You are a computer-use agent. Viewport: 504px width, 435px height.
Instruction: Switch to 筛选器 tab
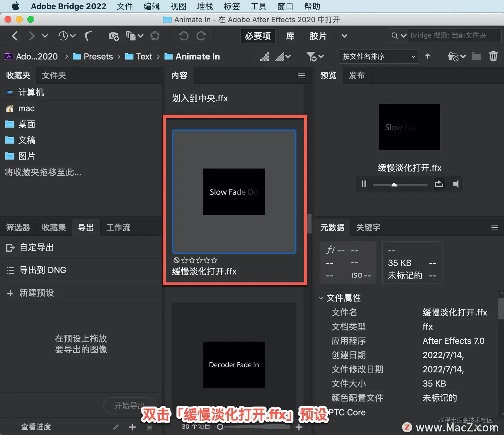[18, 227]
